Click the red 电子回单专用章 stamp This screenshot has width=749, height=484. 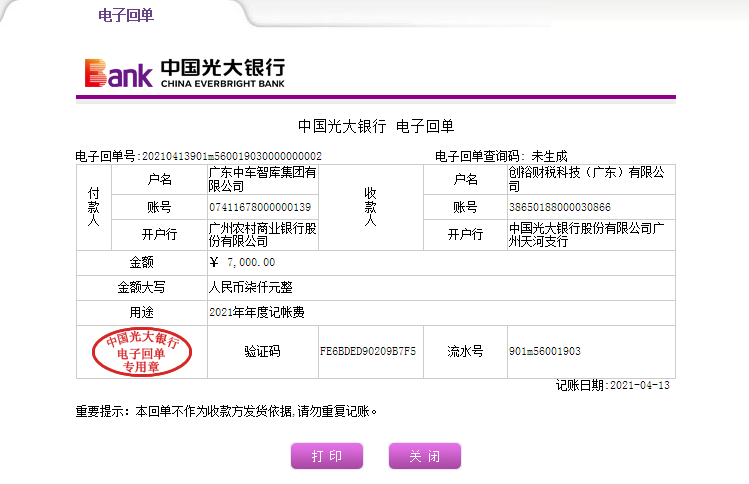click(x=142, y=352)
